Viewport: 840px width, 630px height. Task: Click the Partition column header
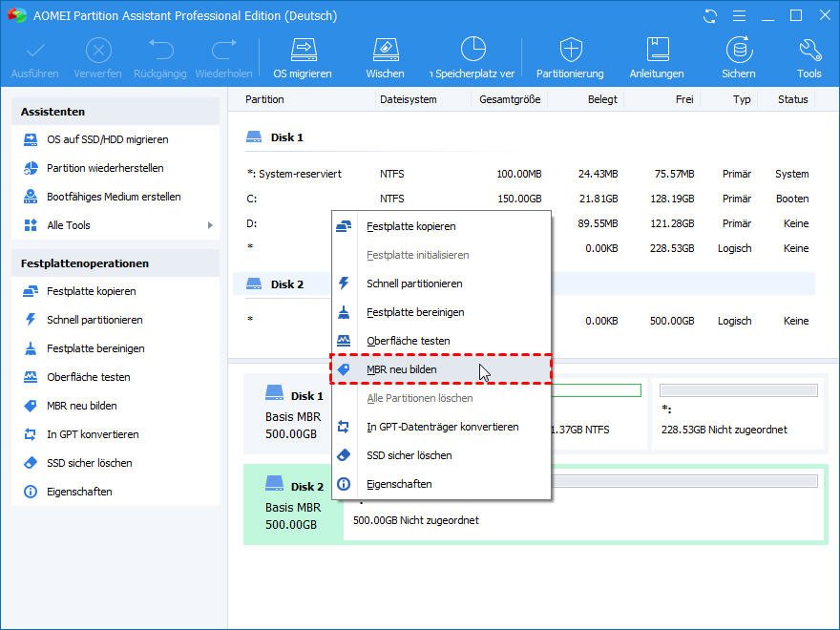coord(264,99)
